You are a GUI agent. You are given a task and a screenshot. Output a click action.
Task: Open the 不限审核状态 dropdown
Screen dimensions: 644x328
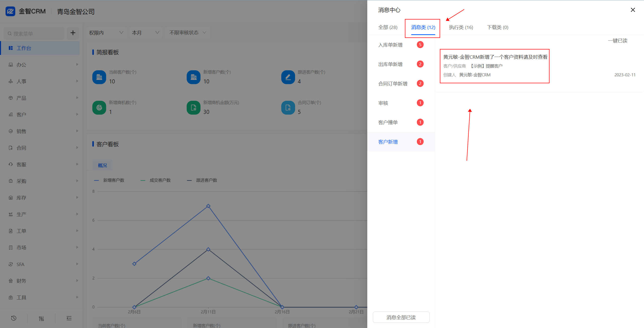pos(187,33)
